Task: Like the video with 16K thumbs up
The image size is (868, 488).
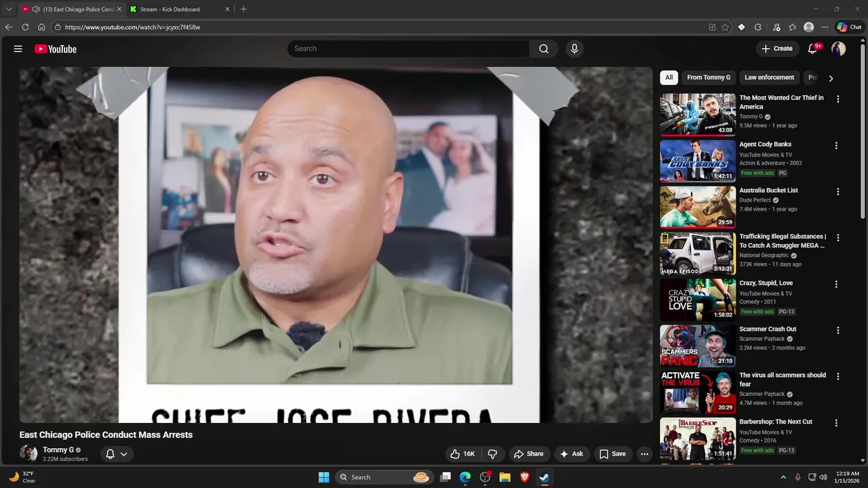Action: pos(462,454)
